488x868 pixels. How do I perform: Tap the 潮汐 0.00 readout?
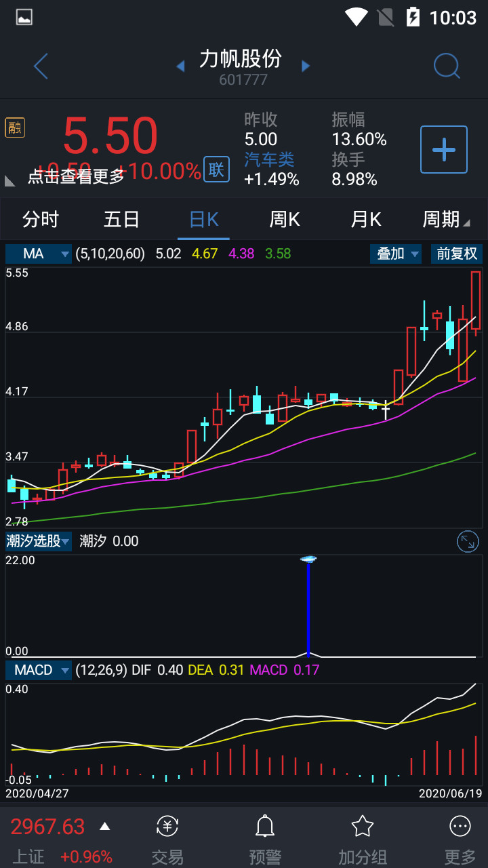(x=108, y=541)
